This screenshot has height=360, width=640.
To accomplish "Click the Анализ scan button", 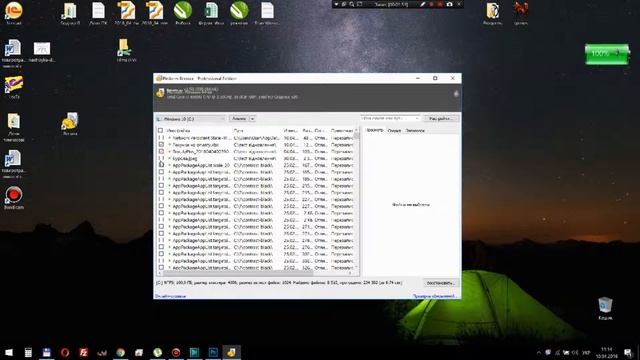I will [239, 119].
